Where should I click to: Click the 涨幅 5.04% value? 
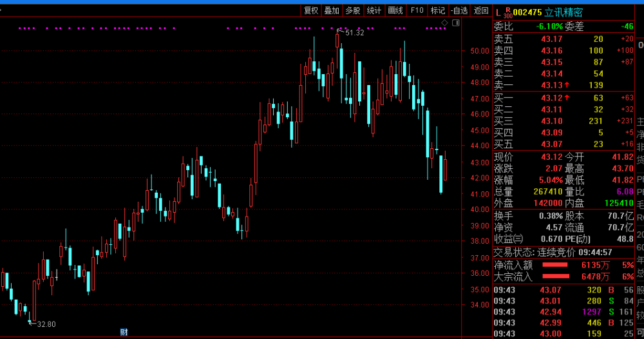click(x=551, y=180)
